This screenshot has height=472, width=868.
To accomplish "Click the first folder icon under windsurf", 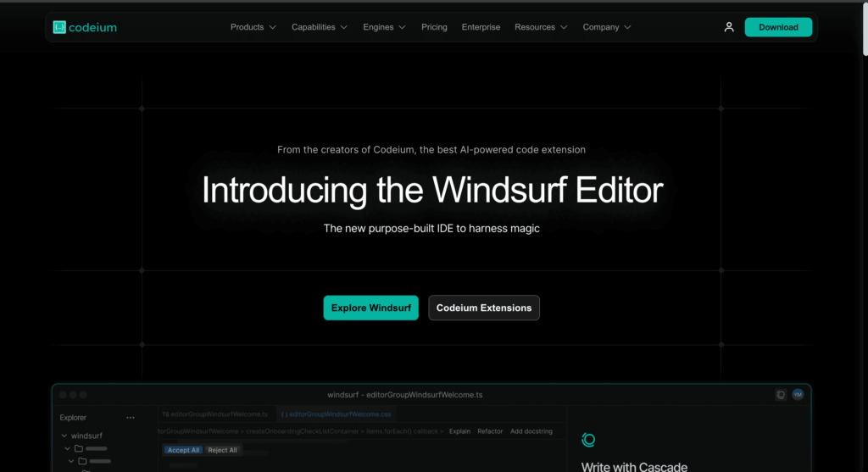I will click(x=78, y=448).
